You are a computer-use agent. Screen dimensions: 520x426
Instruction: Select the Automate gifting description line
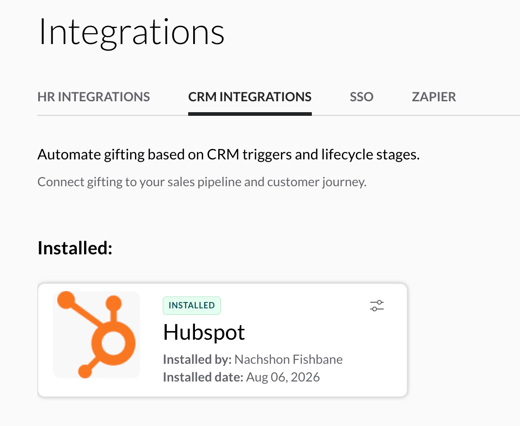[228, 155]
